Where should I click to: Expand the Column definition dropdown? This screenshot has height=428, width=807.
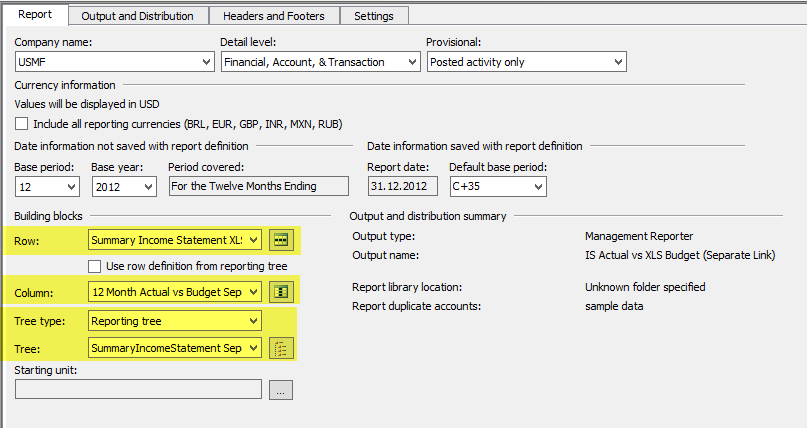click(253, 292)
